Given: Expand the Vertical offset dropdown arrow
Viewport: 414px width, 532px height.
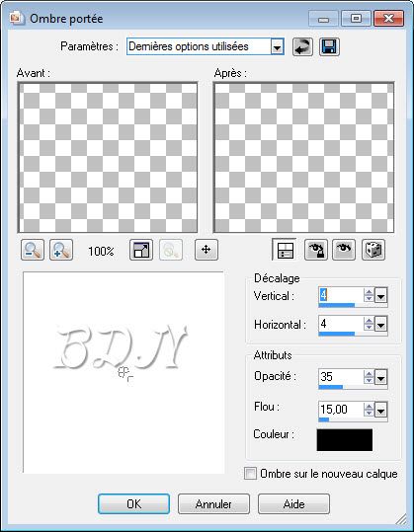Looking at the screenshot, I should click(380, 296).
